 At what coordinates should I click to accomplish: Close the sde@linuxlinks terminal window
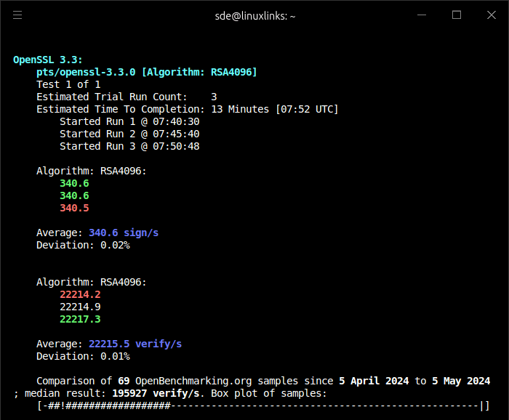point(492,15)
